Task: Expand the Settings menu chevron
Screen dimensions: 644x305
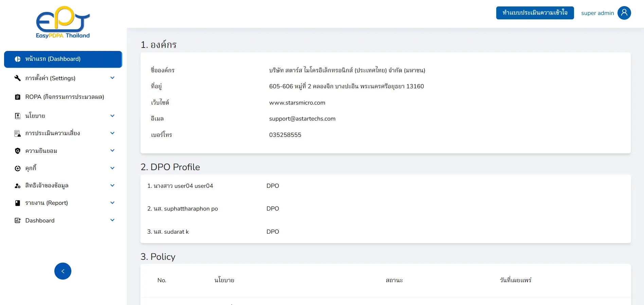Action: tap(112, 78)
